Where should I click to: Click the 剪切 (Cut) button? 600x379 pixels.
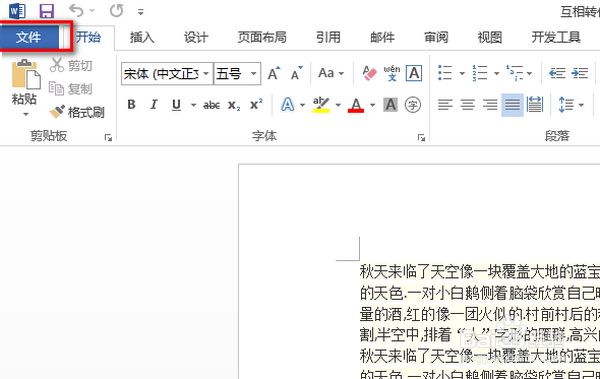pos(71,65)
